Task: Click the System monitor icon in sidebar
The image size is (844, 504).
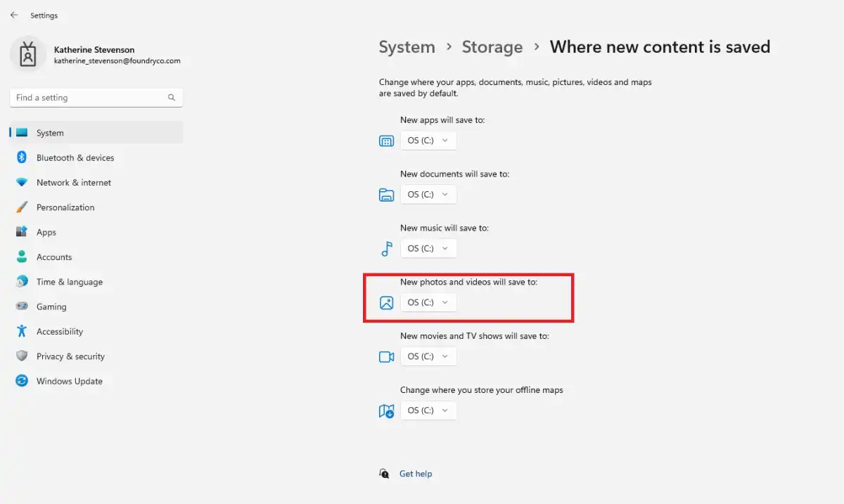Action: point(22,133)
